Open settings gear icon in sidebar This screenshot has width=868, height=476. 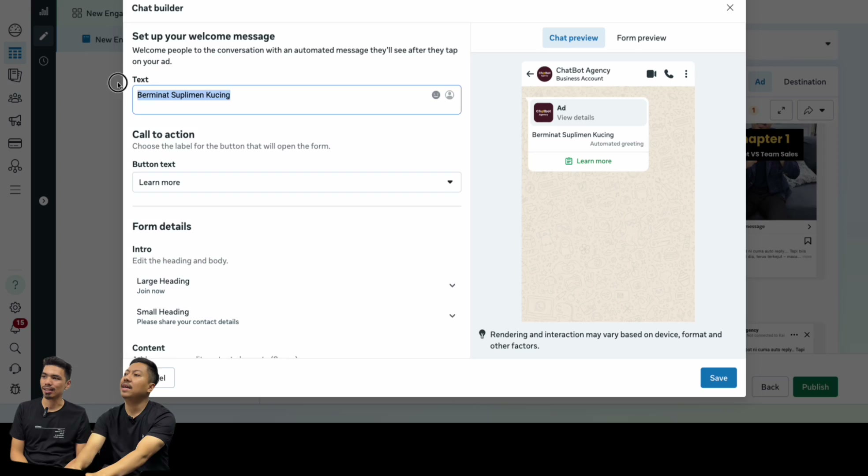coord(15,308)
